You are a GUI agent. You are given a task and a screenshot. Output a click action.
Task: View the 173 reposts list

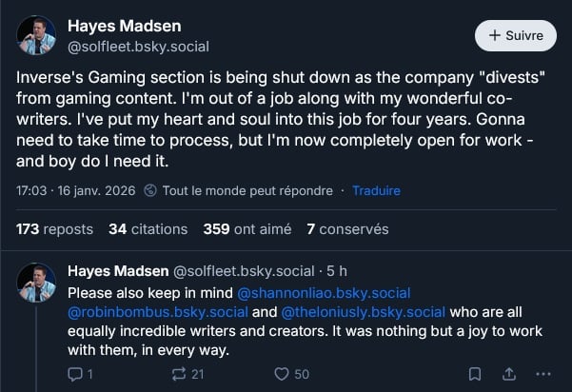(x=55, y=229)
